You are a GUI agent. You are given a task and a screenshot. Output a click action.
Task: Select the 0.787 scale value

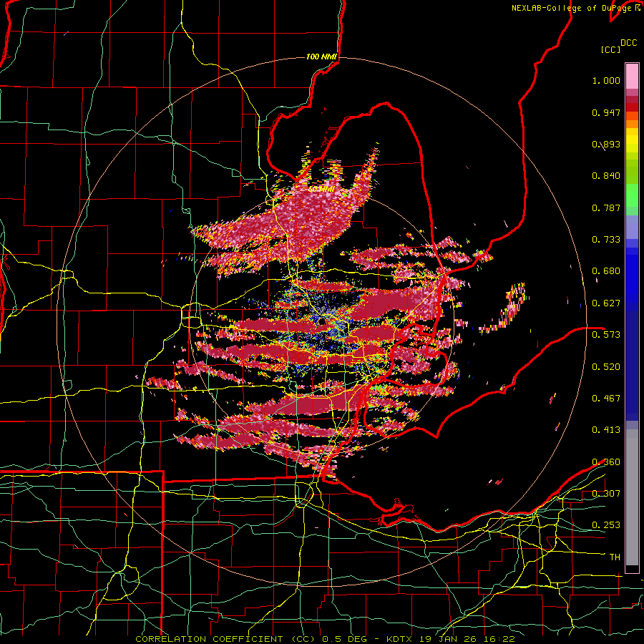point(606,208)
